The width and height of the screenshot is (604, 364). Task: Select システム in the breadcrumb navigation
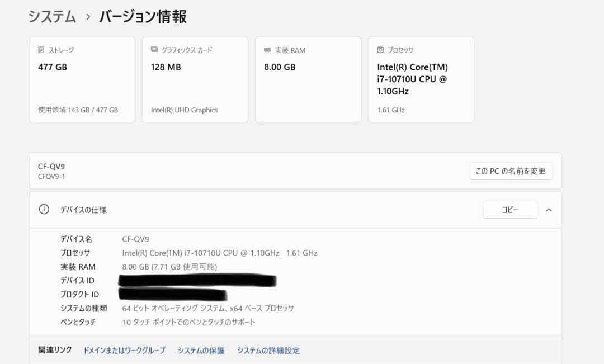(x=51, y=17)
